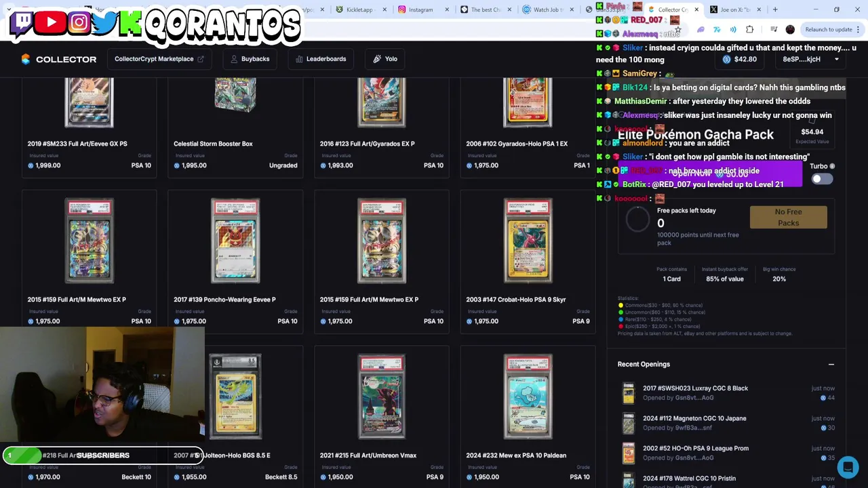Switch to the Watch Job browser tab
Image resolution: width=868 pixels, height=488 pixels.
548,9
